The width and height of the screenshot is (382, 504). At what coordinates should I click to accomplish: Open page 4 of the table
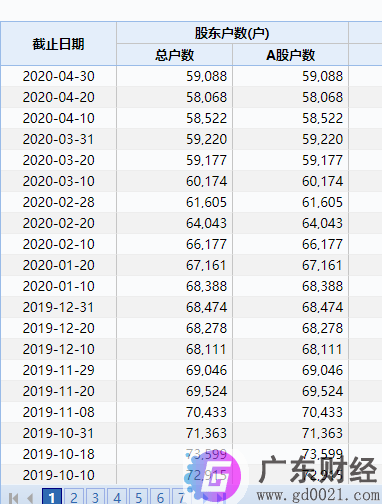pyautogui.click(x=117, y=497)
